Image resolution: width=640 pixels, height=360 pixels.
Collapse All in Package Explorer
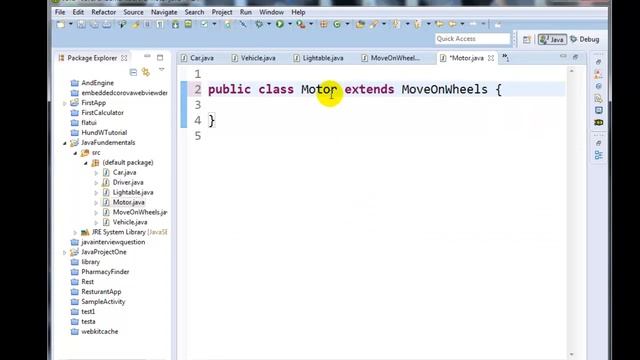pos(133,73)
